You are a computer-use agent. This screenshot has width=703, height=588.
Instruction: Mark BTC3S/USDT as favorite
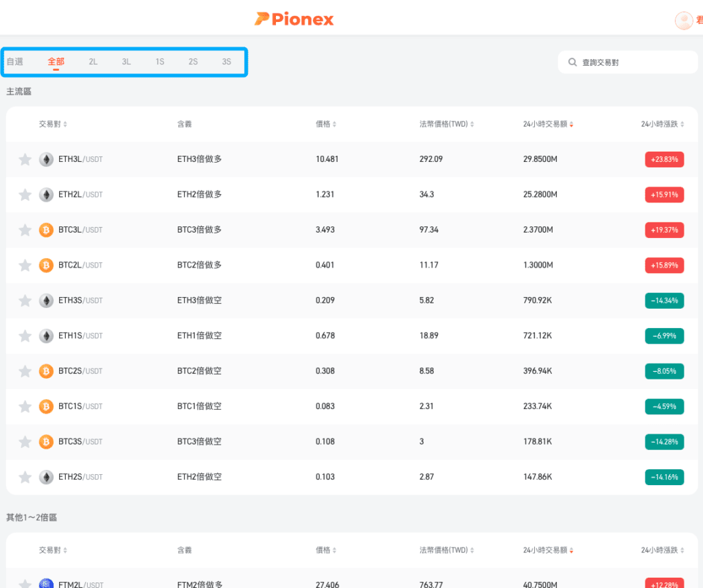25,442
